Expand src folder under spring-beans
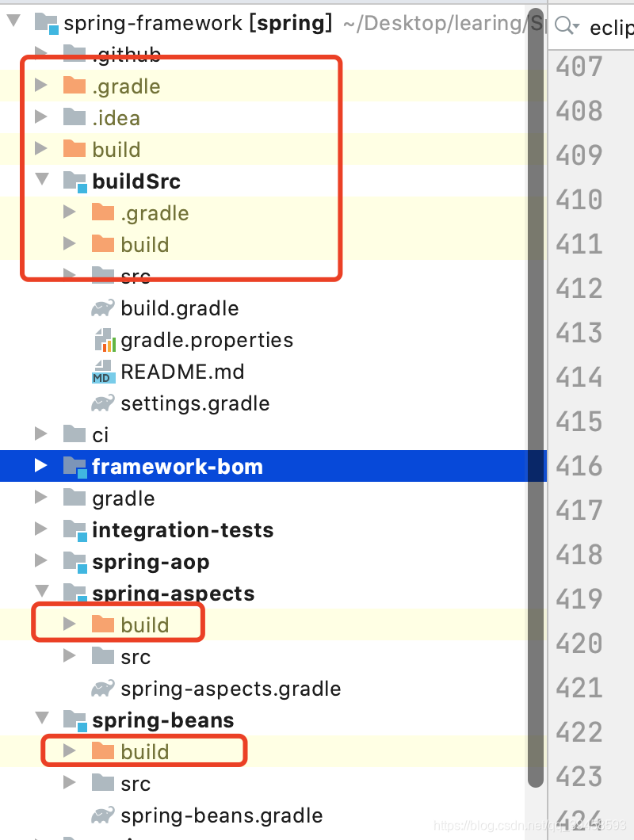 pyautogui.click(x=69, y=782)
